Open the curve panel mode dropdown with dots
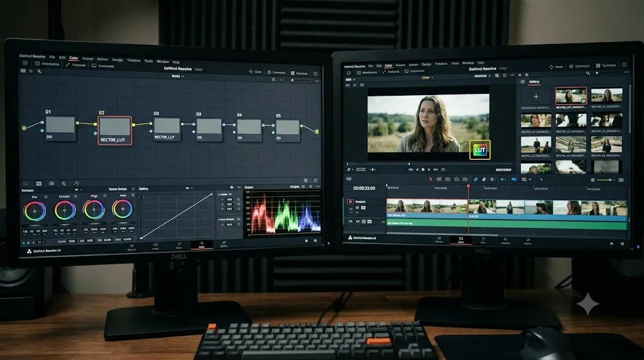Viewport: 644px width, 360px height. tap(189, 188)
